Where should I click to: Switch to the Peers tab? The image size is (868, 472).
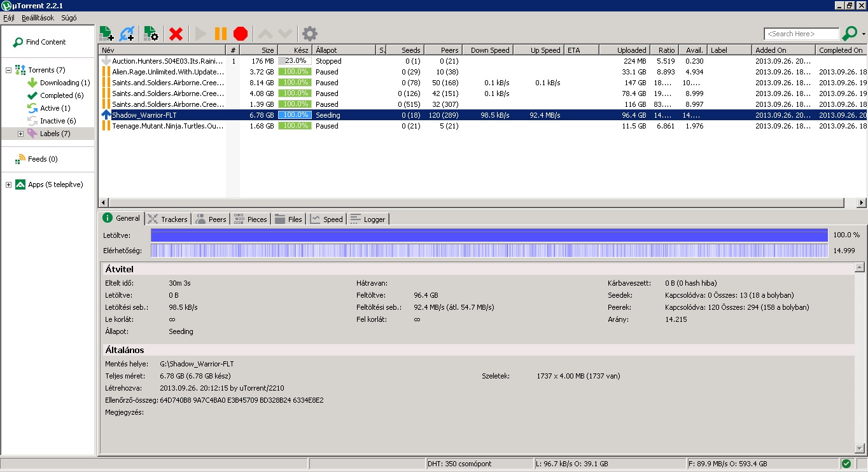coord(211,219)
